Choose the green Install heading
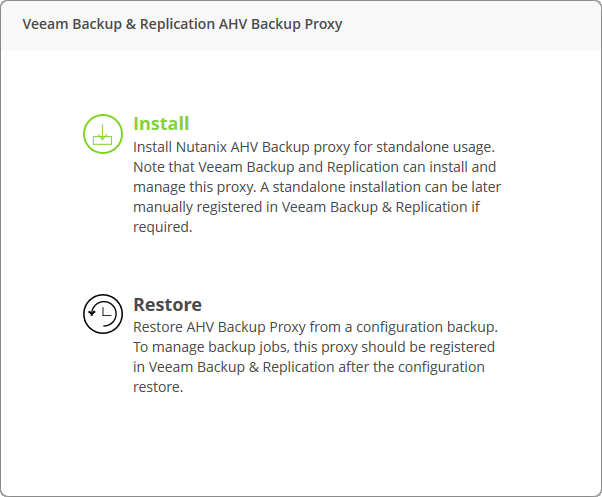The image size is (602, 497). pos(161,124)
